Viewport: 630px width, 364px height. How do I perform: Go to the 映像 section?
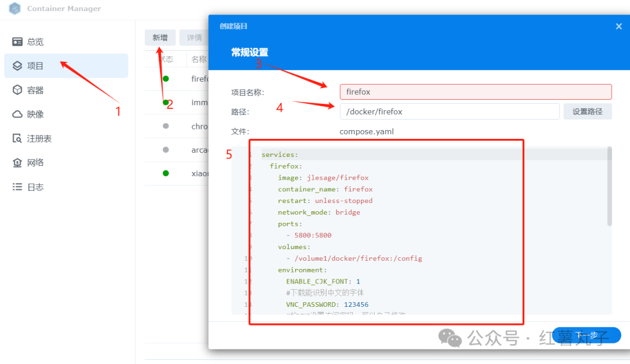66,114
